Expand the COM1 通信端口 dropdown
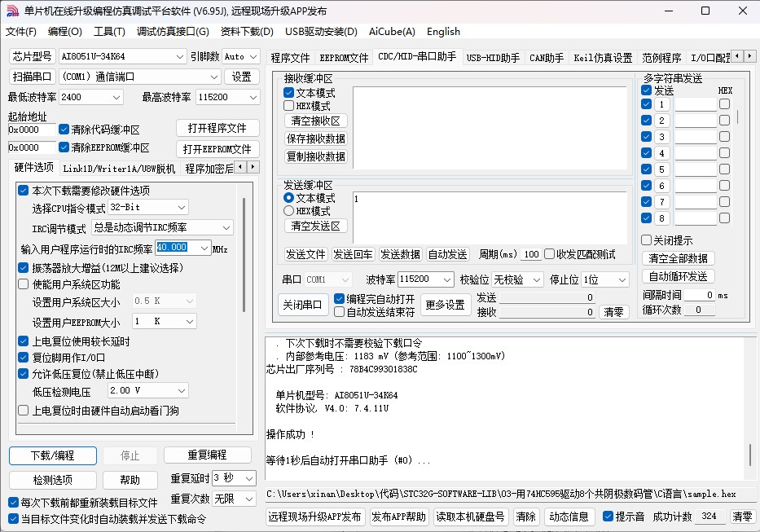The image size is (760, 532). [x=213, y=77]
